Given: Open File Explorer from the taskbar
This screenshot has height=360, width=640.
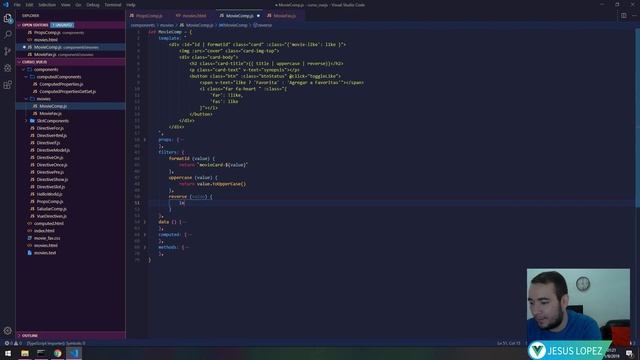Looking at the screenshot, I should [25, 353].
